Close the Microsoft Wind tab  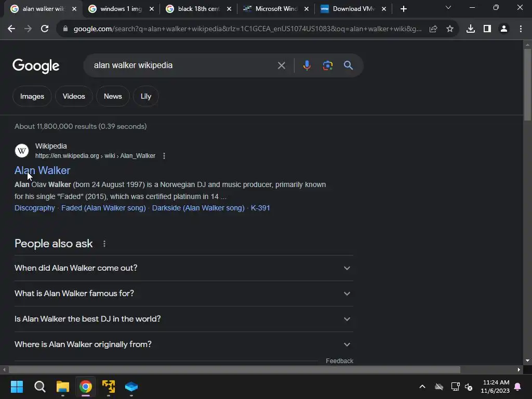coord(307,9)
